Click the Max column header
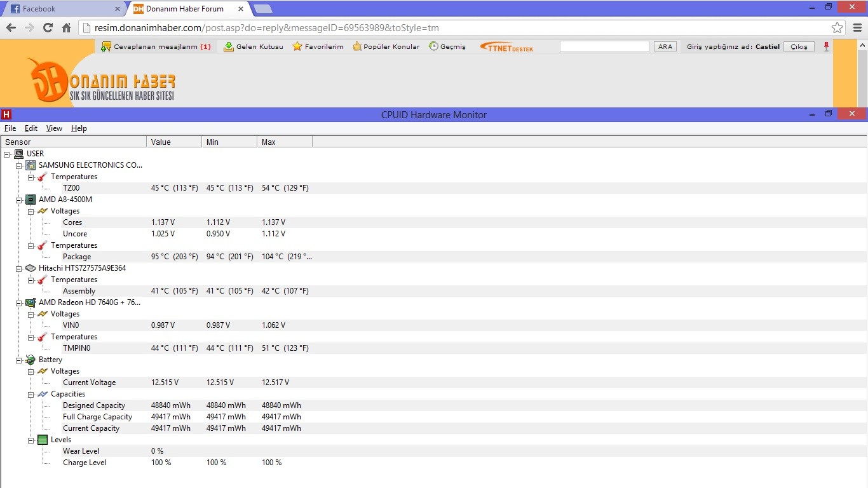This screenshot has height=488, width=868. point(285,142)
